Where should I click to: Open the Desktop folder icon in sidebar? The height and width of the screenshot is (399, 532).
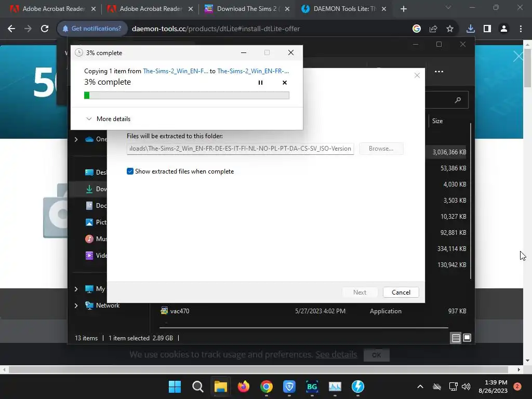89,172
